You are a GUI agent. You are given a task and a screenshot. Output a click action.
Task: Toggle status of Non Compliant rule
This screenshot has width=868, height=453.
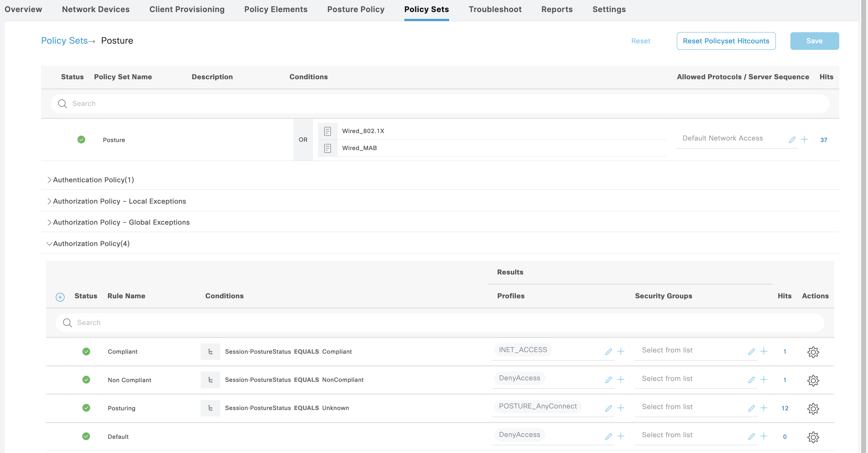86,380
